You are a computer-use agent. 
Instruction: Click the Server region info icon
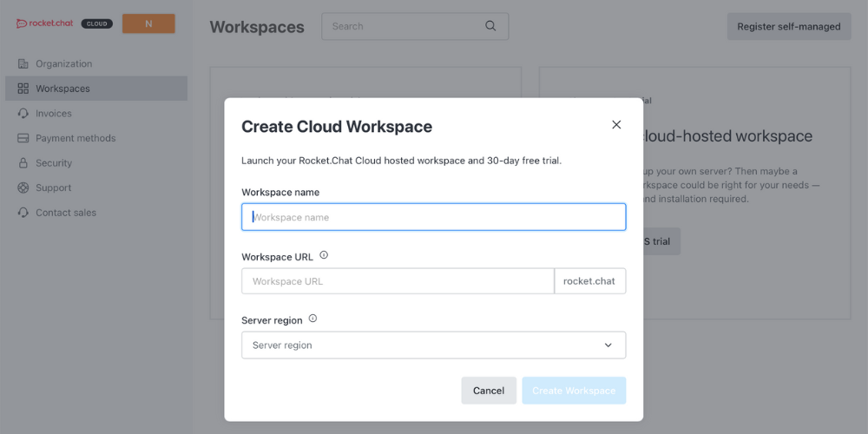(x=312, y=319)
